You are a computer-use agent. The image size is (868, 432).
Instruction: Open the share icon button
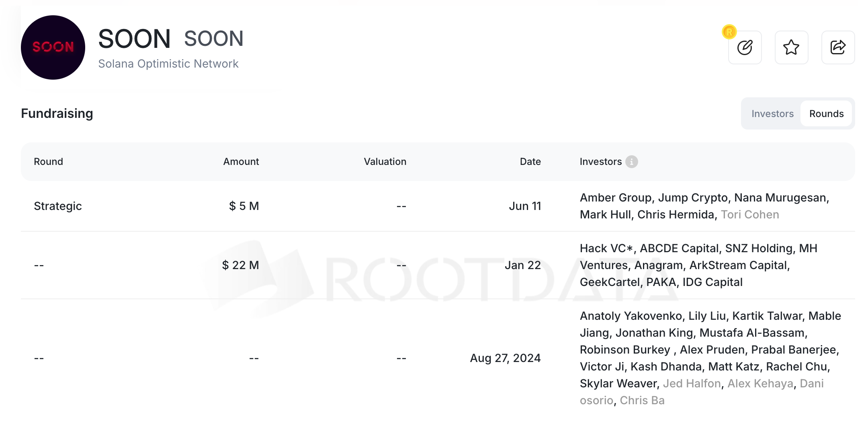tap(838, 47)
